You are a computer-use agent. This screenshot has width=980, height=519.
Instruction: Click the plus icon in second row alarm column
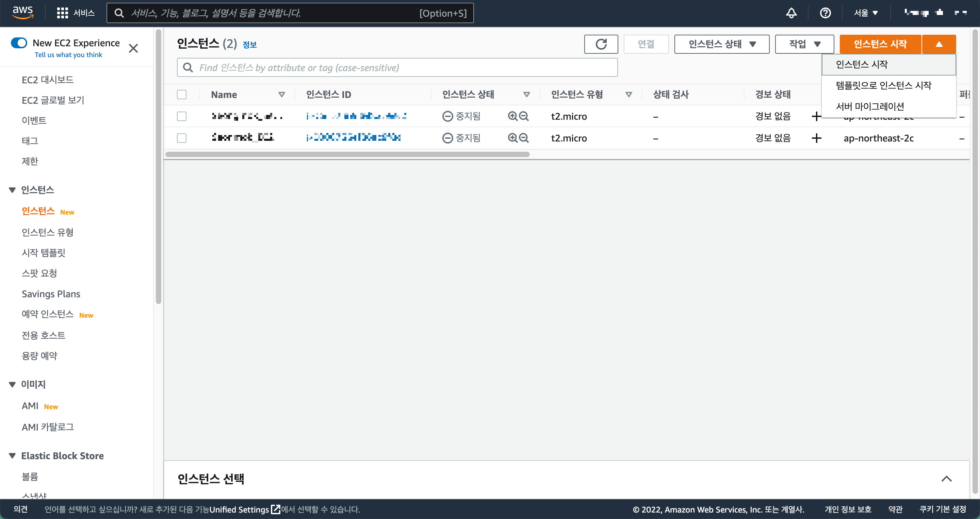click(816, 138)
